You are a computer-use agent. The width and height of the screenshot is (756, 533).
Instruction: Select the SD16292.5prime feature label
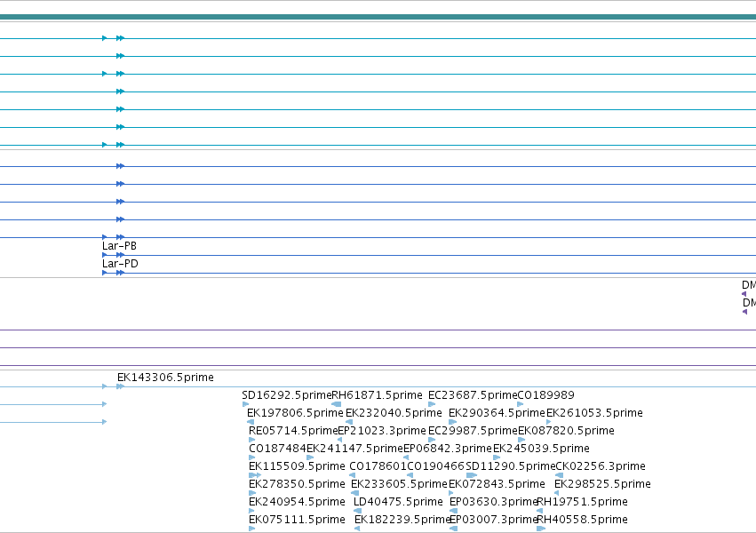[287, 395]
